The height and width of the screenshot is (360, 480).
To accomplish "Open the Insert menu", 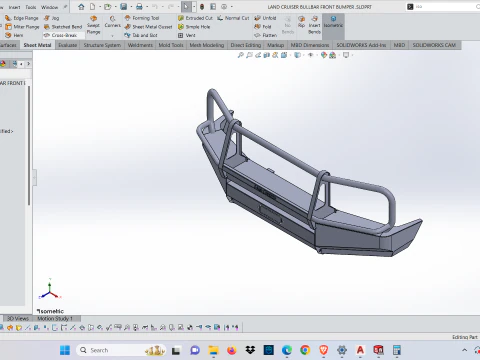I will click(14, 7).
